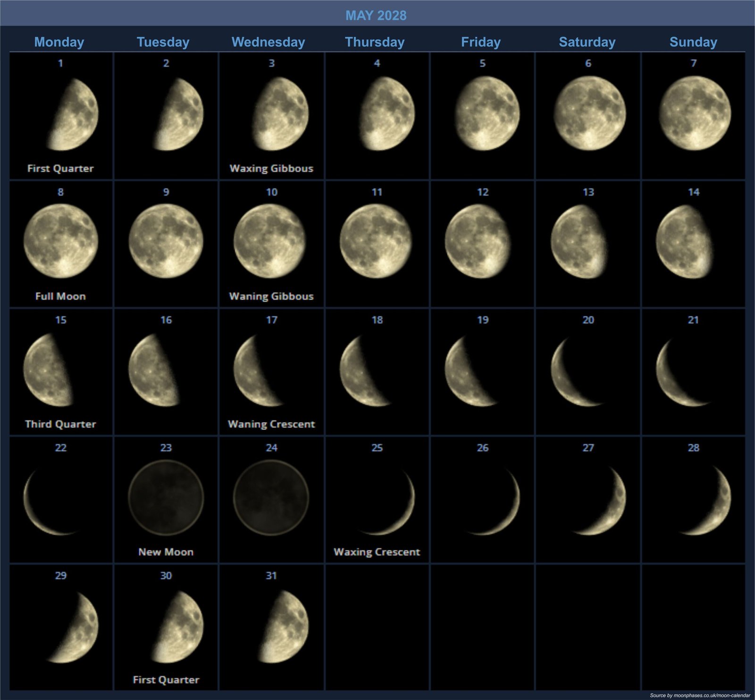Image resolution: width=755 pixels, height=700 pixels.
Task: Click the 'Full Moon' label text
Action: (x=61, y=296)
